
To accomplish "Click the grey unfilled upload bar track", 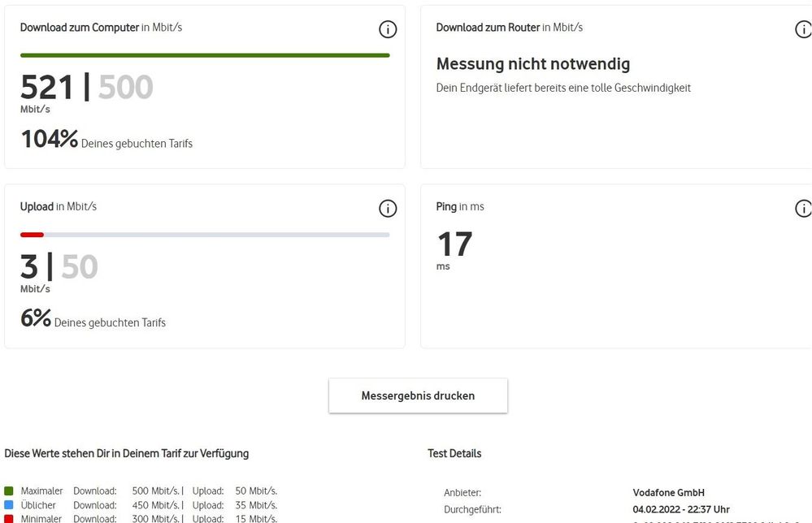I will tap(216, 235).
